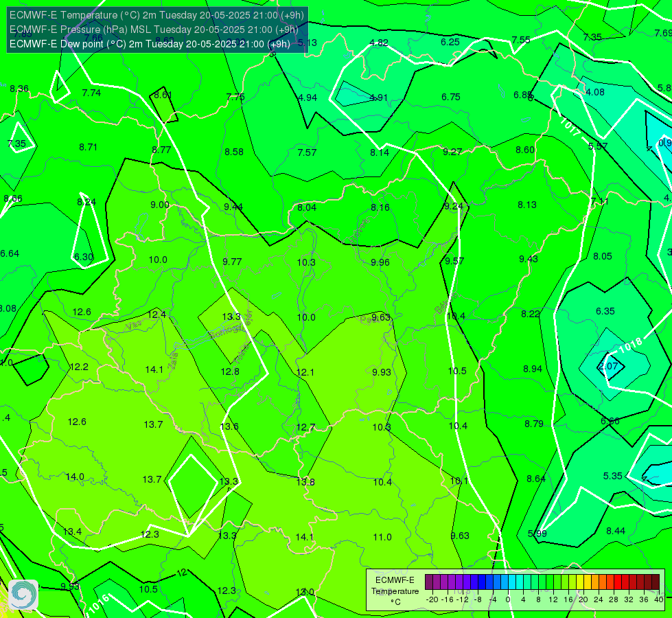
Task: Click the Zala county label
Action: click(173, 362)
